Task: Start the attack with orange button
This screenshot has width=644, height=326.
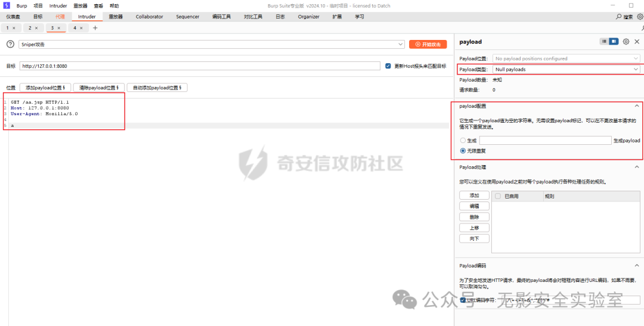Action: (428, 44)
